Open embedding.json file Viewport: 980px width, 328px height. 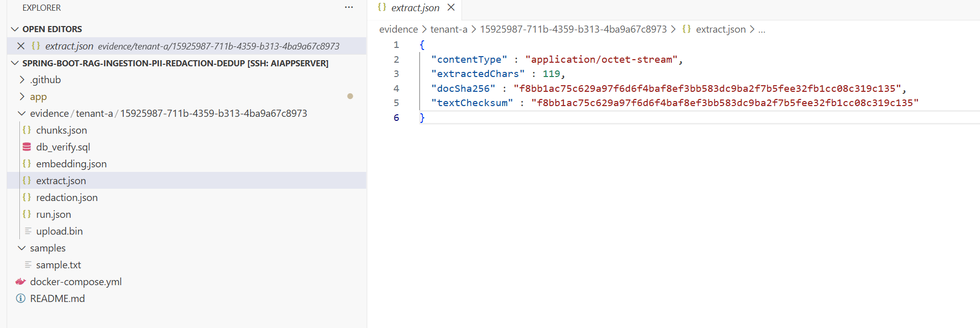(71, 164)
